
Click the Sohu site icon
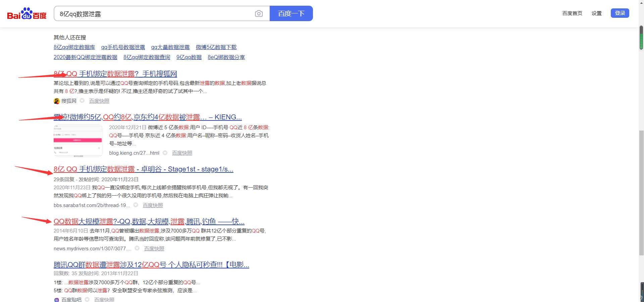57,101
